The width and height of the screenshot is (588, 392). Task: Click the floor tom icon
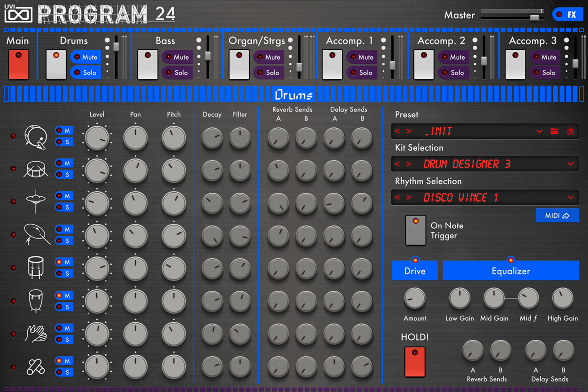[x=36, y=267]
